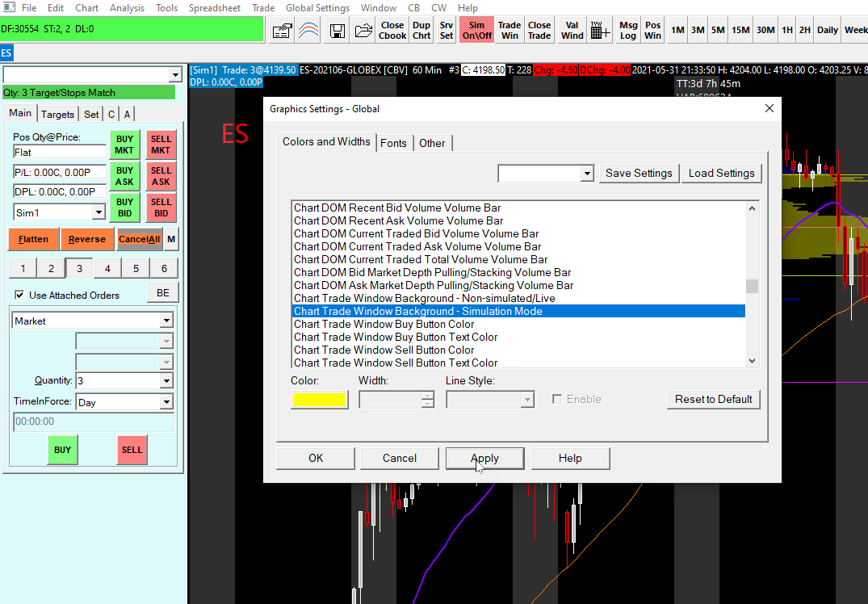This screenshot has height=604, width=868.
Task: Click Load Settings button
Action: tap(721, 174)
